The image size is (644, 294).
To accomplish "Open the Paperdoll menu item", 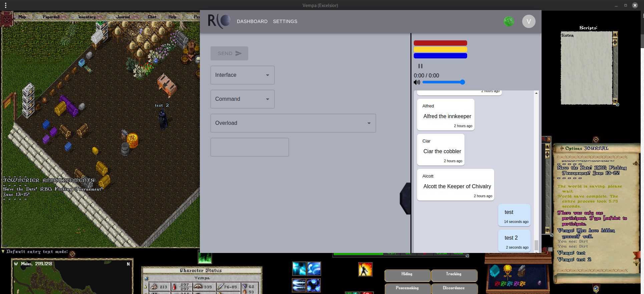I will pos(51,17).
